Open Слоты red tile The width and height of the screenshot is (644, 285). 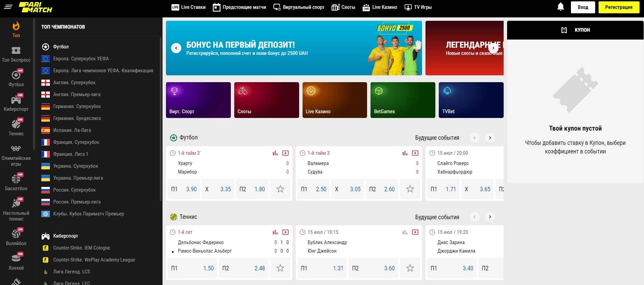[267, 100]
